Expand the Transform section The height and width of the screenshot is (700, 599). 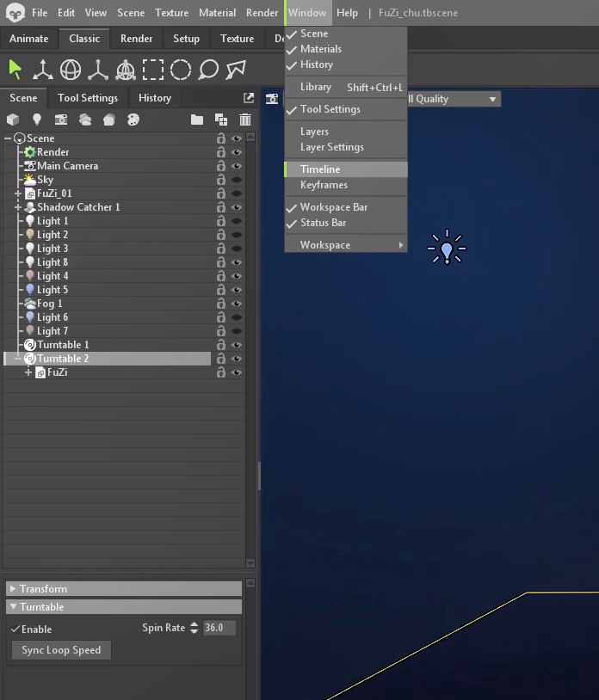pos(13,589)
